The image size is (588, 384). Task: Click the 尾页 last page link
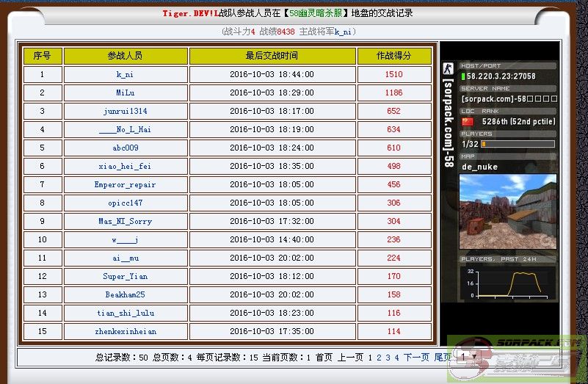[442, 358]
